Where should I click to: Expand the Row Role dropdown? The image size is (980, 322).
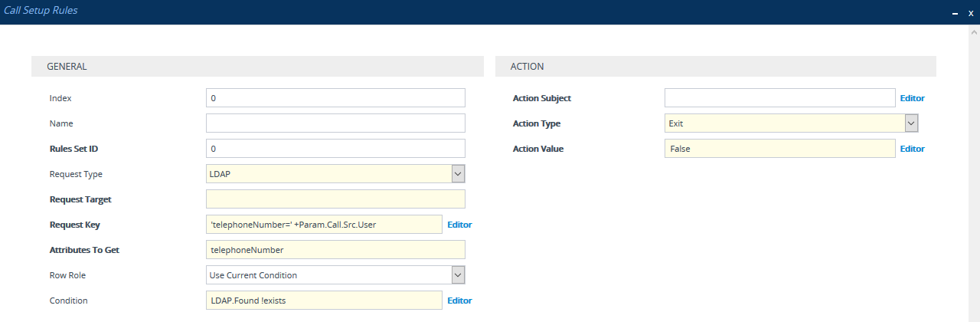click(335, 275)
